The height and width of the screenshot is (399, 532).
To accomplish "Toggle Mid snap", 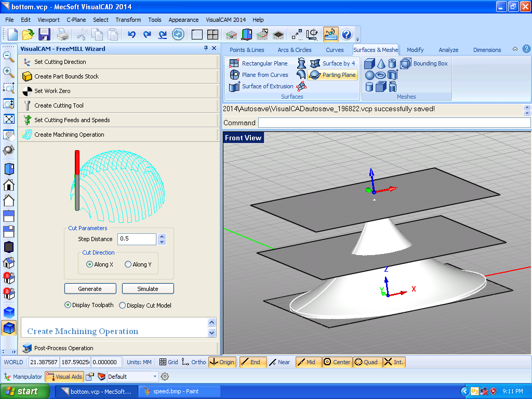I will pyautogui.click(x=308, y=362).
